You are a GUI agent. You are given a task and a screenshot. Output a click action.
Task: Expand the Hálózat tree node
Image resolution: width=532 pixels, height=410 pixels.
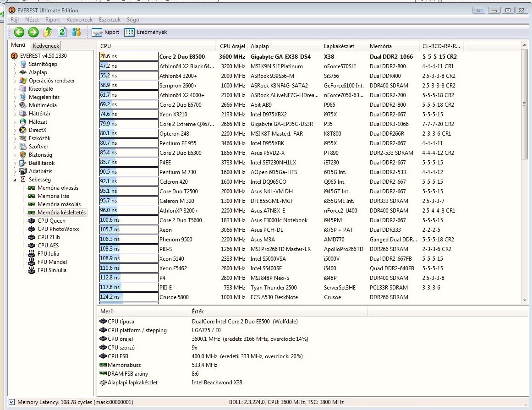(x=15, y=122)
